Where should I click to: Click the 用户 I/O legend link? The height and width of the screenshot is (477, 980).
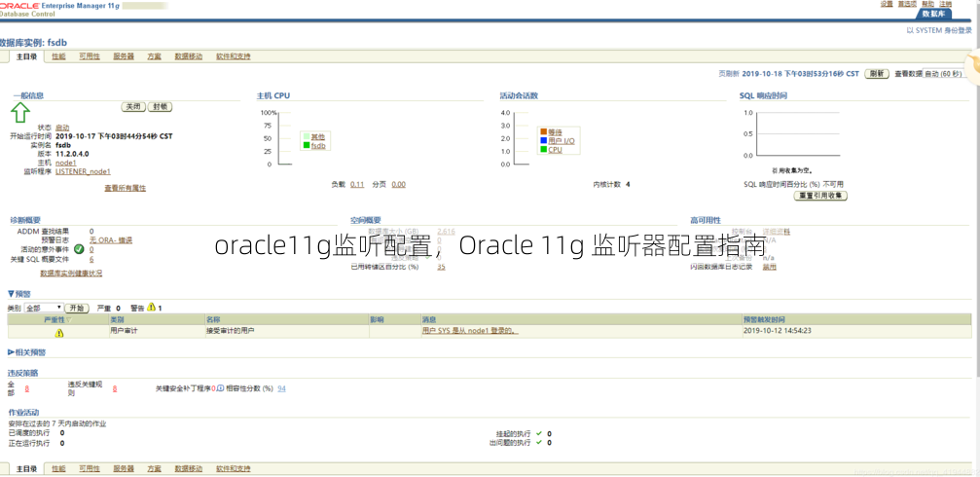[x=562, y=140]
